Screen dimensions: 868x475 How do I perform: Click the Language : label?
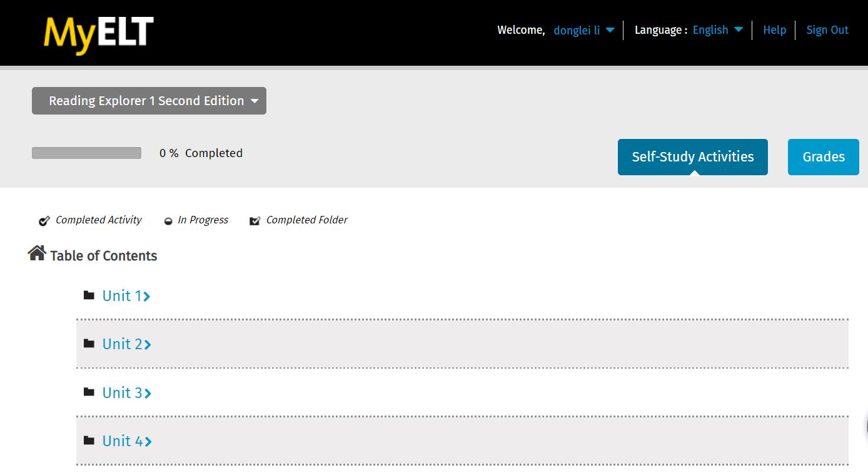pyautogui.click(x=661, y=30)
